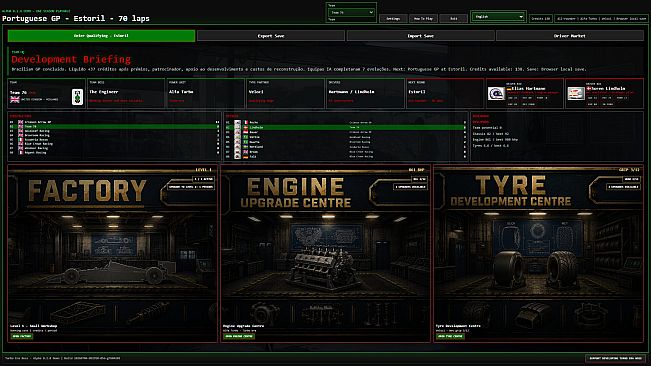Click the Team 76 playing-card badge icon

(x=77, y=97)
